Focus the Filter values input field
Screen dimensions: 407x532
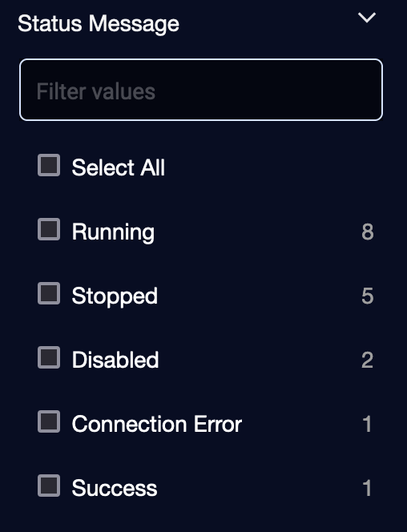pos(201,90)
